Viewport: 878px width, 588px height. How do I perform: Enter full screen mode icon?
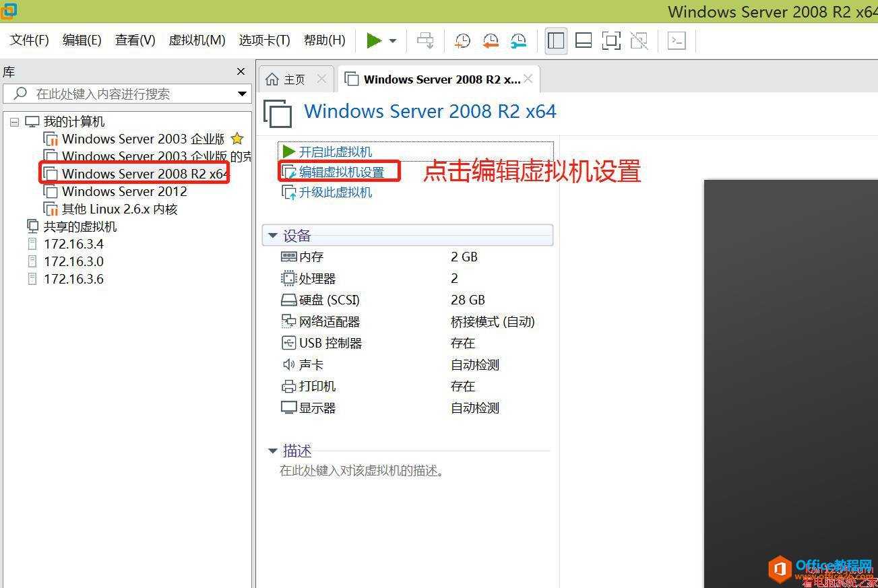[611, 40]
